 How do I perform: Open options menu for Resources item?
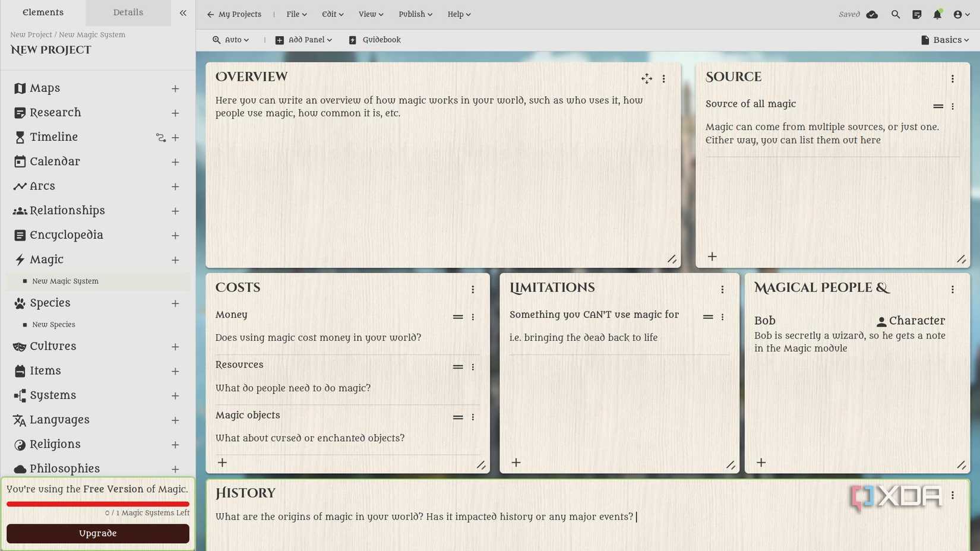pos(473,367)
